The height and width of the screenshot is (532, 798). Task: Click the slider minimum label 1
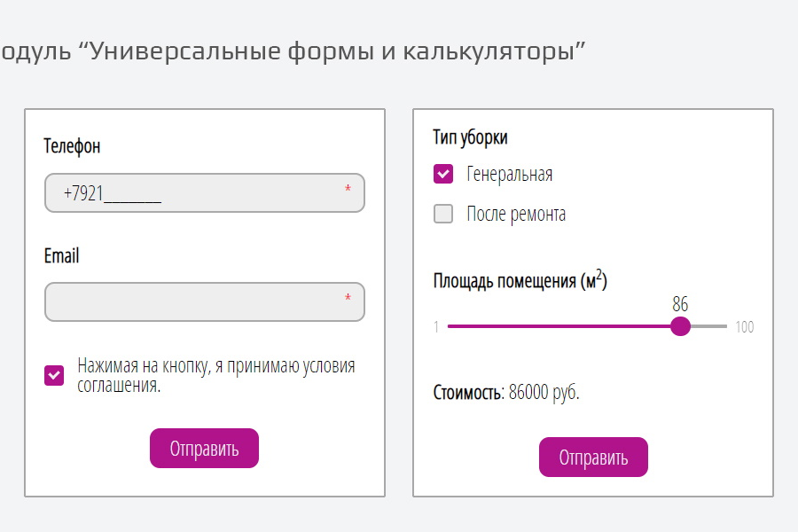436,327
